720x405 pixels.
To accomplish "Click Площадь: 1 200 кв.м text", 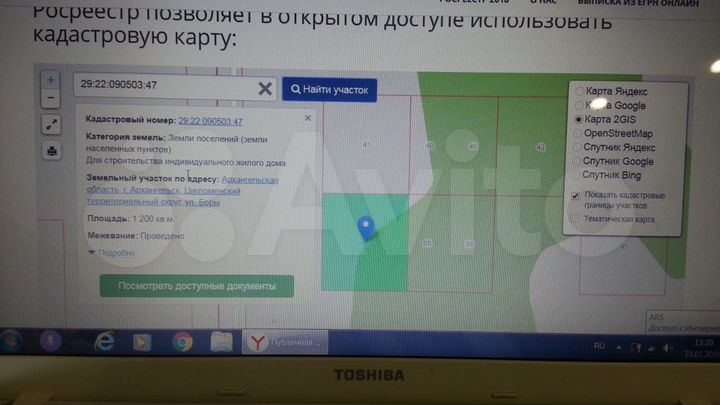I will click(x=130, y=219).
